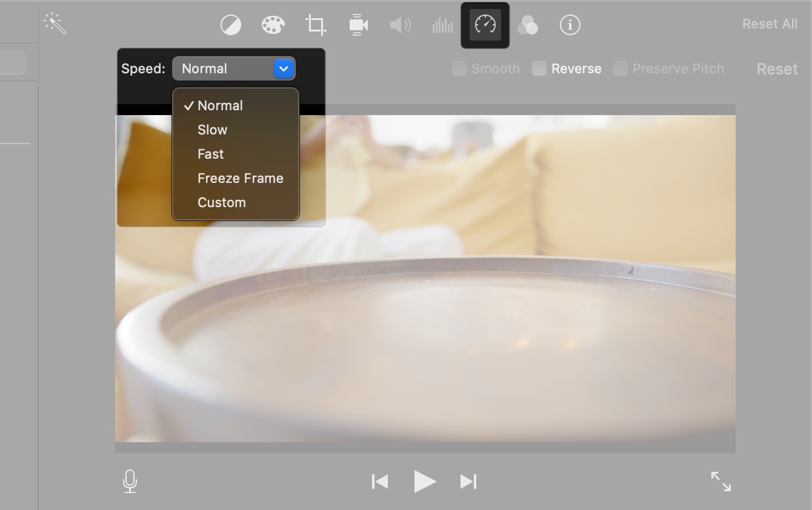Open the Color Correction controls
Viewport: 812px width, 510px height.
[x=273, y=25]
